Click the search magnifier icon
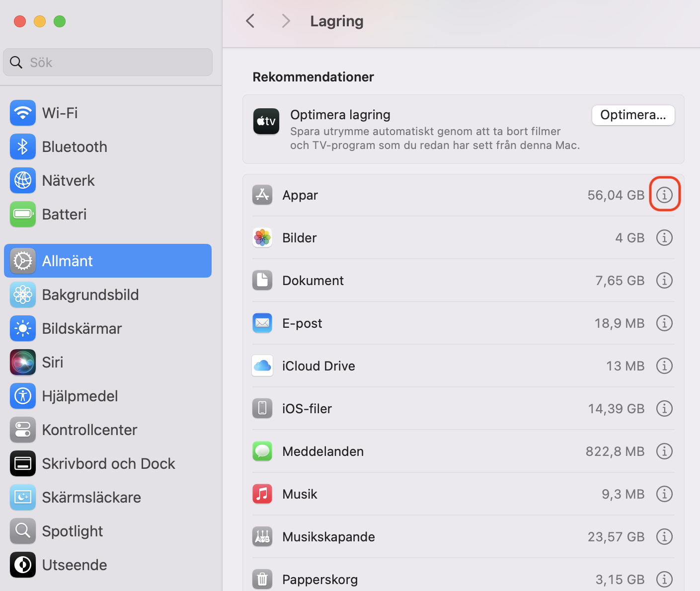This screenshot has height=591, width=700. tap(16, 63)
